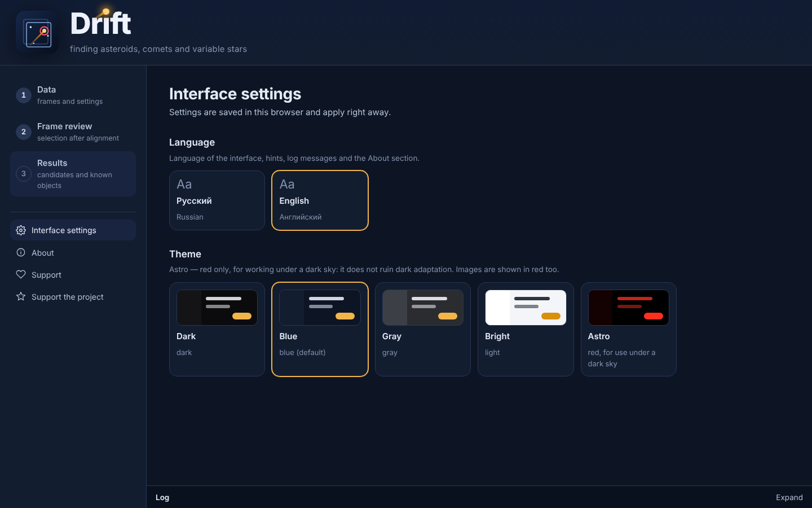Click the Log label in the bottom bar

(x=162, y=497)
